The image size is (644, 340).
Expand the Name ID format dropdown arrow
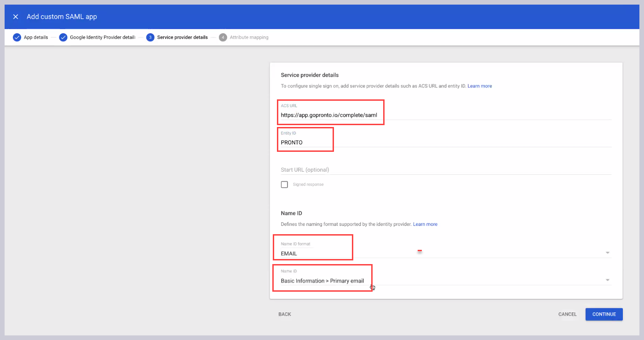pos(607,253)
